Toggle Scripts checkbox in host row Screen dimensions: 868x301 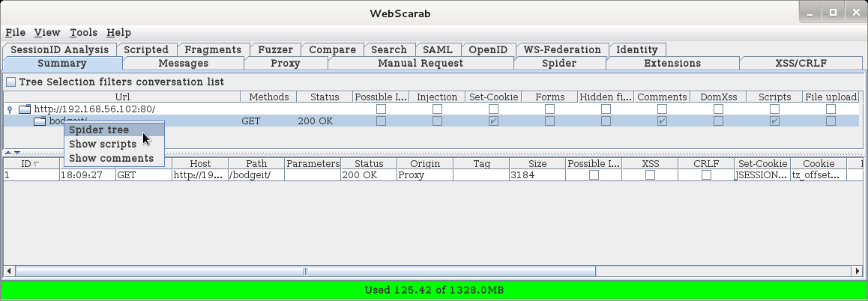[774, 109]
